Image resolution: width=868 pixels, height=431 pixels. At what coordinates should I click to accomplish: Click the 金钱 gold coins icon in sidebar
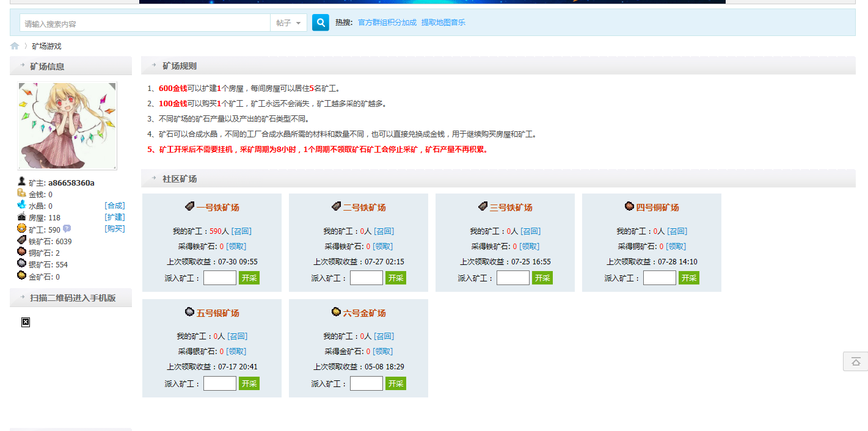21,194
